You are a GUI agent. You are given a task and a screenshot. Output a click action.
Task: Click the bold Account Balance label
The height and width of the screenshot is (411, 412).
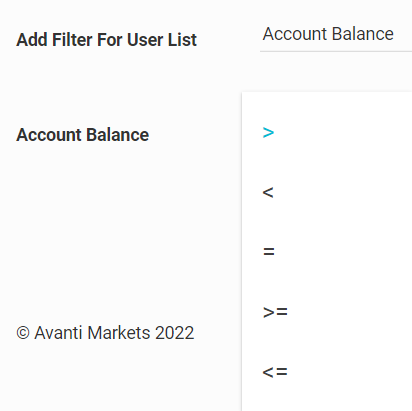tap(83, 135)
